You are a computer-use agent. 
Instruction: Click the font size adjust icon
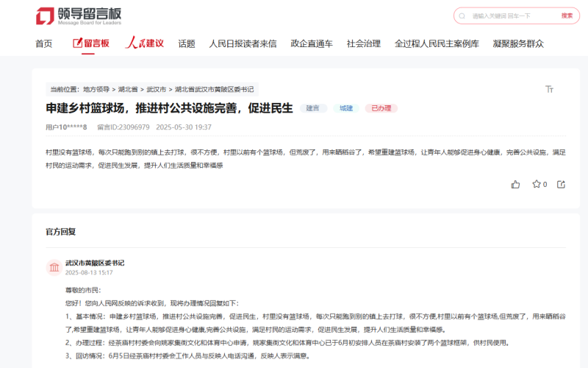(x=549, y=89)
